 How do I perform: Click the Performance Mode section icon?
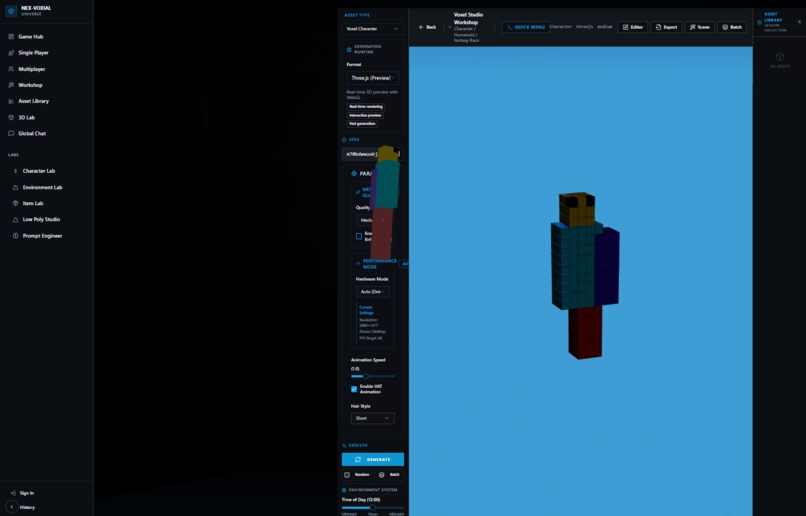pos(358,264)
